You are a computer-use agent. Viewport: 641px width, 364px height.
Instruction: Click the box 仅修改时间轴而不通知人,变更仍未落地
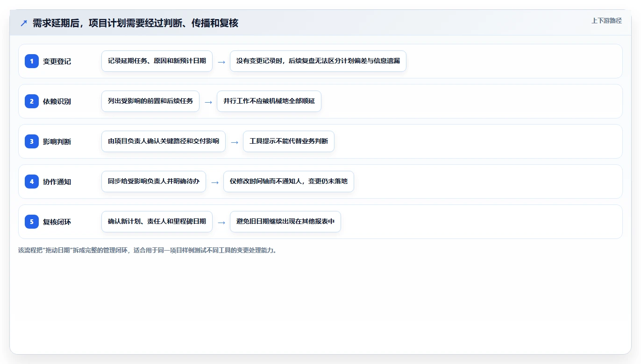tap(289, 182)
